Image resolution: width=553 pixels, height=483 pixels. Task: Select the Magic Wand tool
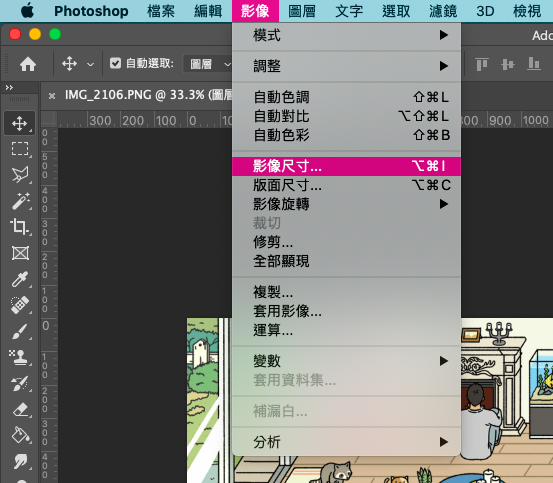click(20, 201)
